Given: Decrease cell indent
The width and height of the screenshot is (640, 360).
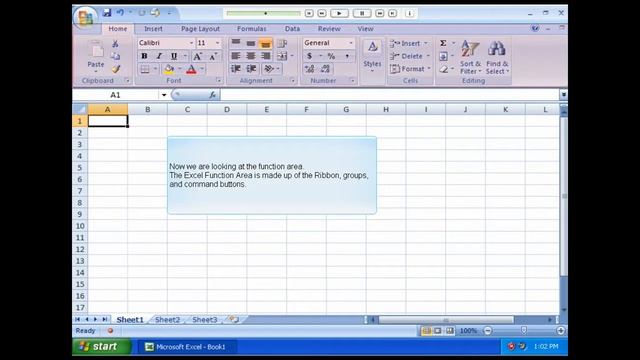Looking at the screenshot, I should (236, 69).
